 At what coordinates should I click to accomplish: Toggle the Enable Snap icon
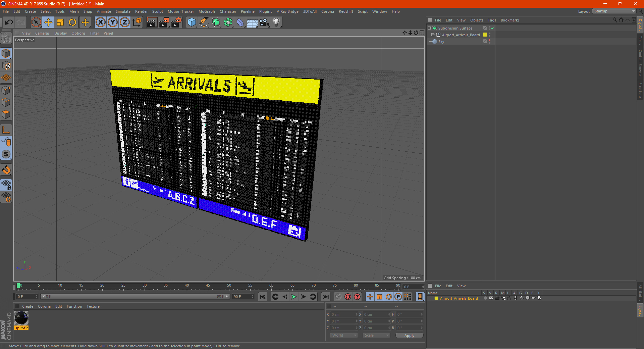(6, 170)
